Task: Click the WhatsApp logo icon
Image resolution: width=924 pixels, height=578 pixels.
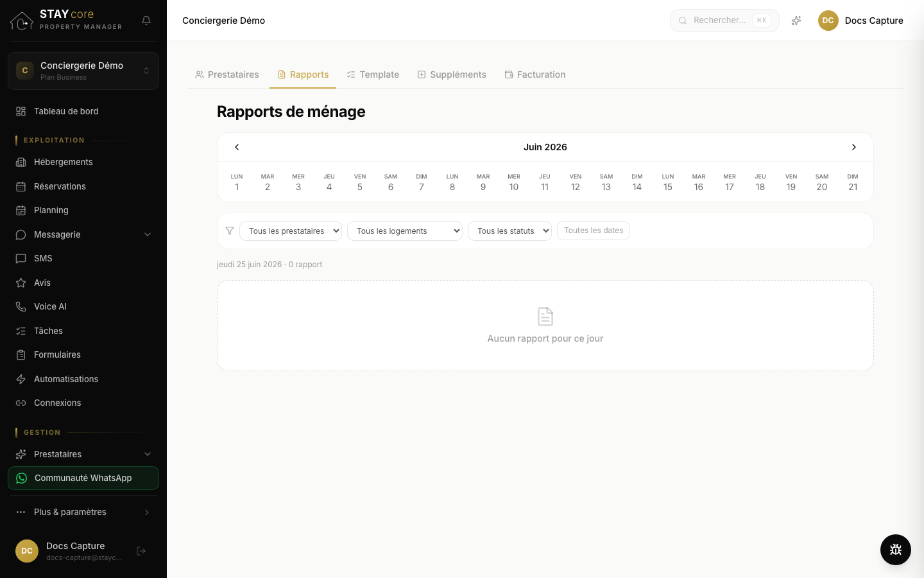Action: tap(22, 478)
